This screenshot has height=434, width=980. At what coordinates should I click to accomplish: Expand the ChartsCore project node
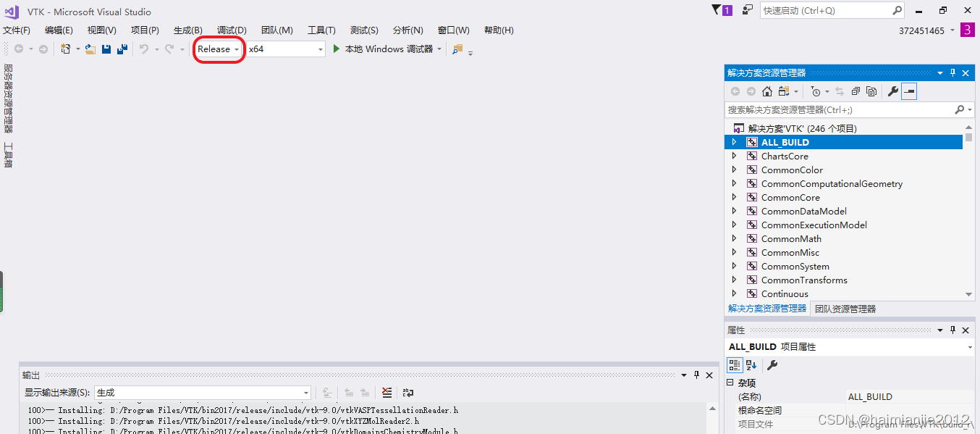click(x=734, y=156)
